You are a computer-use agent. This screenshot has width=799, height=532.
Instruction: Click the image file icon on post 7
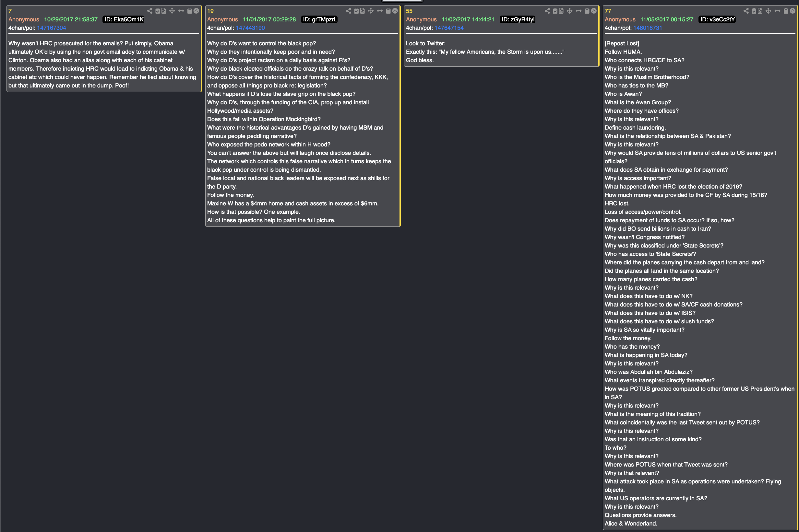164,11
